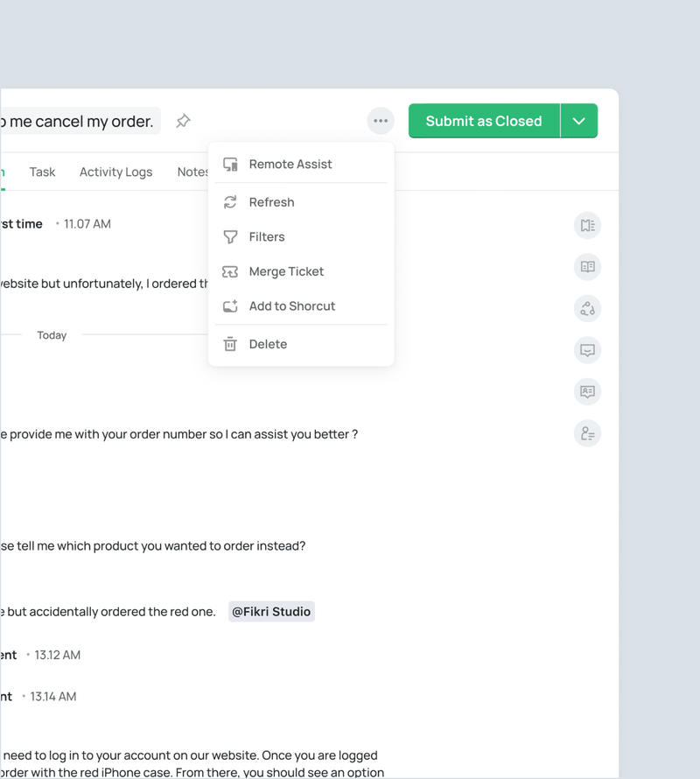
Task: Expand the Submit as Closed dropdown arrow
Action: 579,121
